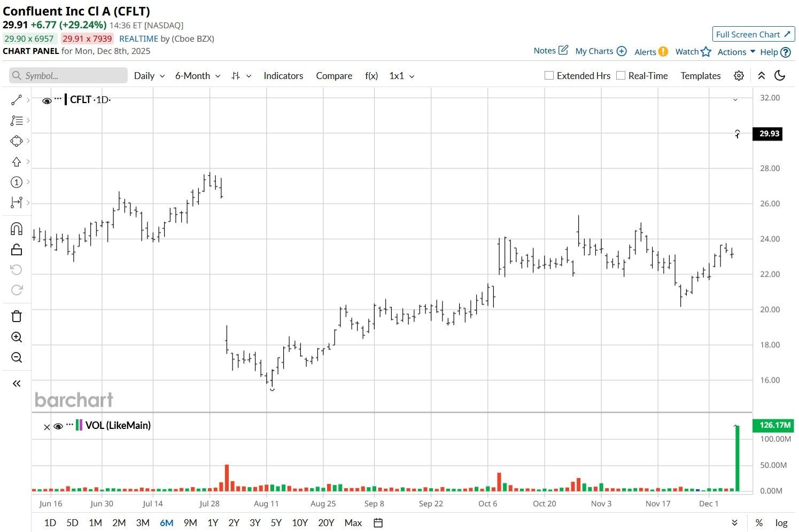Zoom in on the chart
This screenshot has height=532, width=799.
click(17, 337)
